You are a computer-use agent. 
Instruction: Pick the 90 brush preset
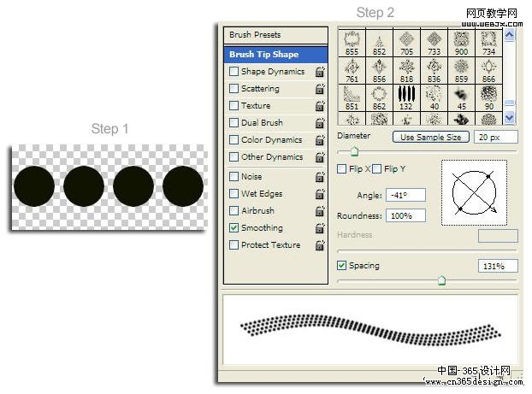(x=488, y=97)
